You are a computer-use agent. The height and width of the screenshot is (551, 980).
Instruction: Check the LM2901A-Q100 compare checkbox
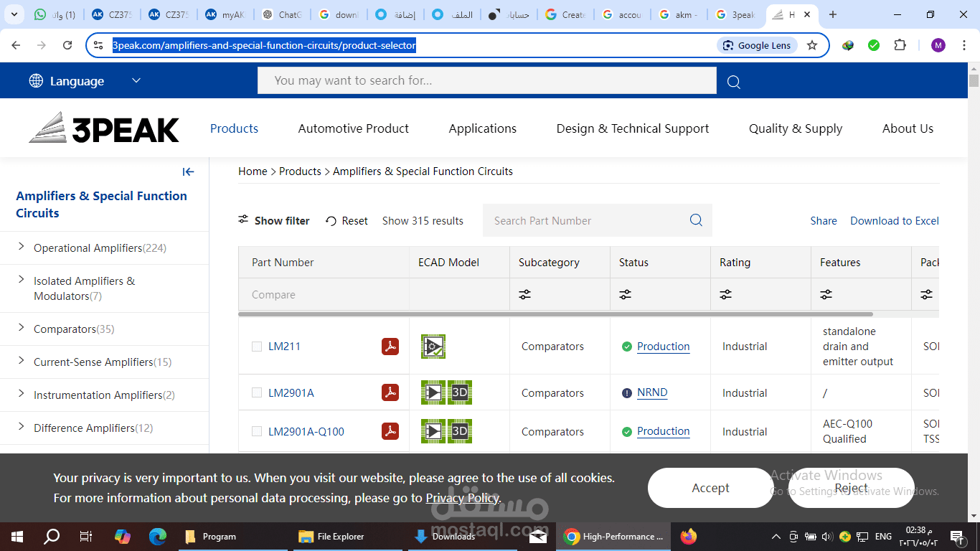(x=257, y=431)
